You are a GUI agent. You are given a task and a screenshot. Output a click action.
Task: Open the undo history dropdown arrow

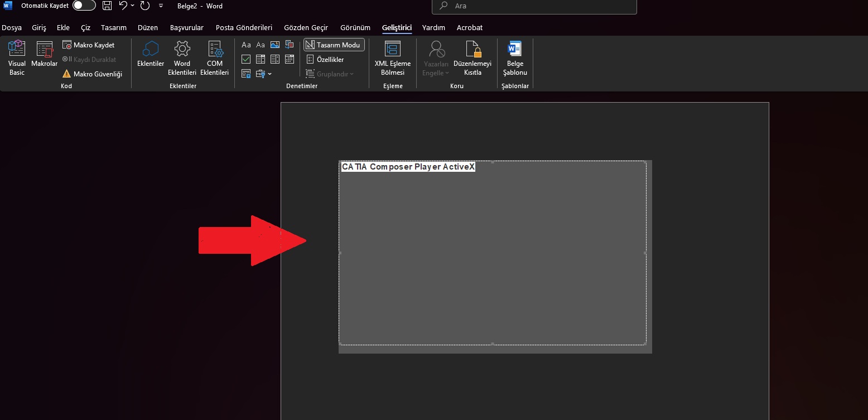(x=133, y=6)
